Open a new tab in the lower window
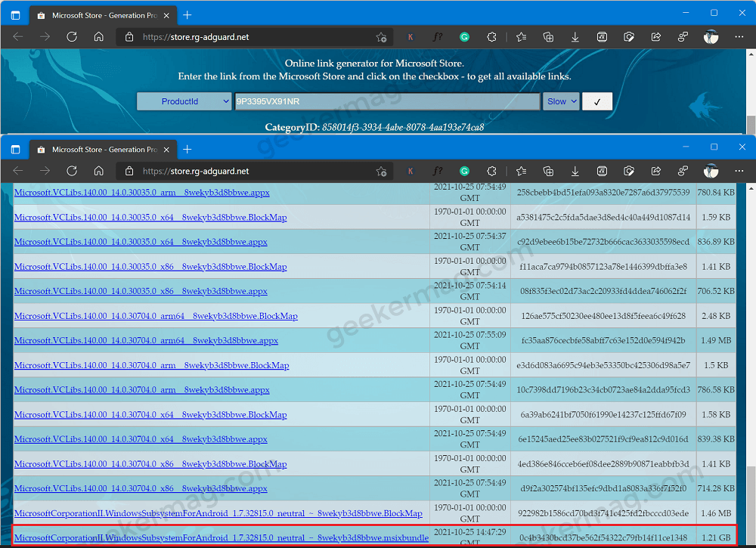Viewport: 756px width, 548px height. pos(187,150)
